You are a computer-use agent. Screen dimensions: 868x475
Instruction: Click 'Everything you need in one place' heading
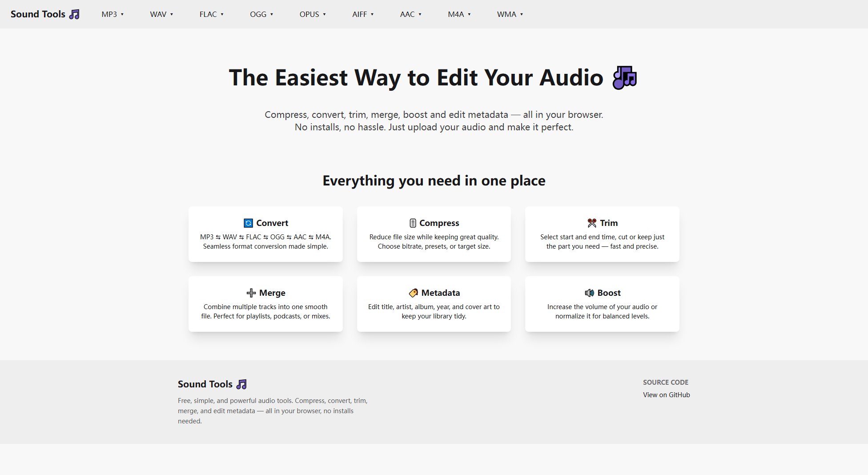click(x=434, y=181)
